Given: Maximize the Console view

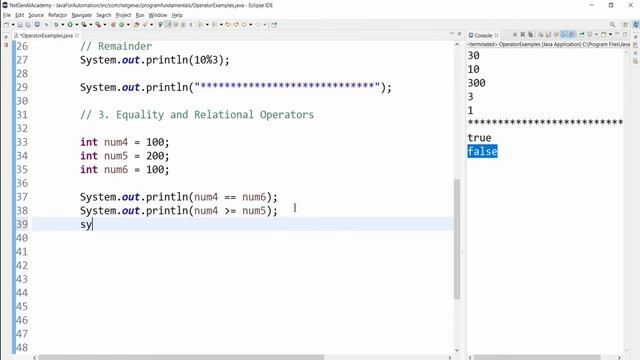Looking at the screenshot, I should pyautogui.click(x=625, y=34).
